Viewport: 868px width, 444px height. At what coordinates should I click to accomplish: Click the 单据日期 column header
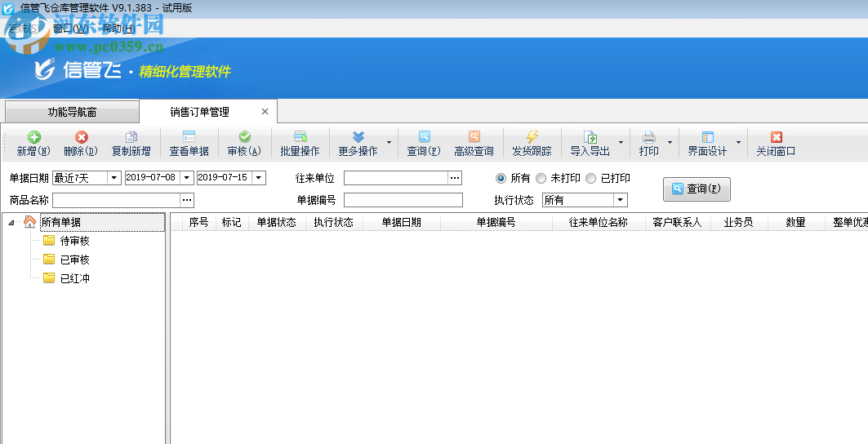(x=402, y=222)
